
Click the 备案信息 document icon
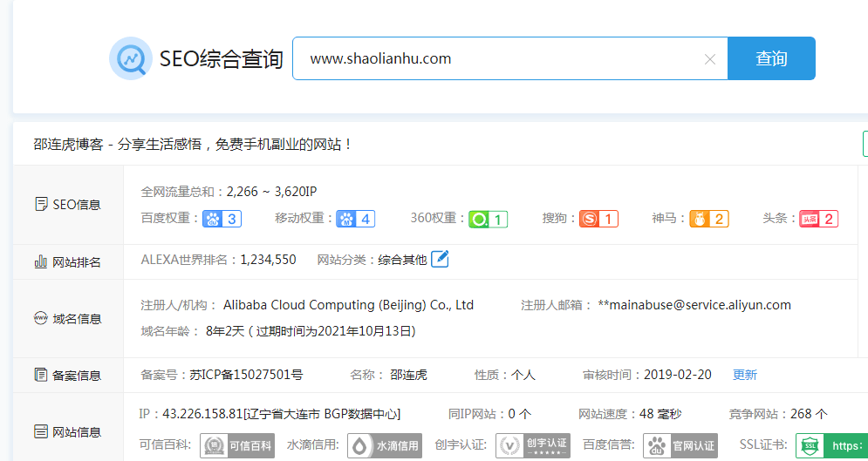click(40, 376)
